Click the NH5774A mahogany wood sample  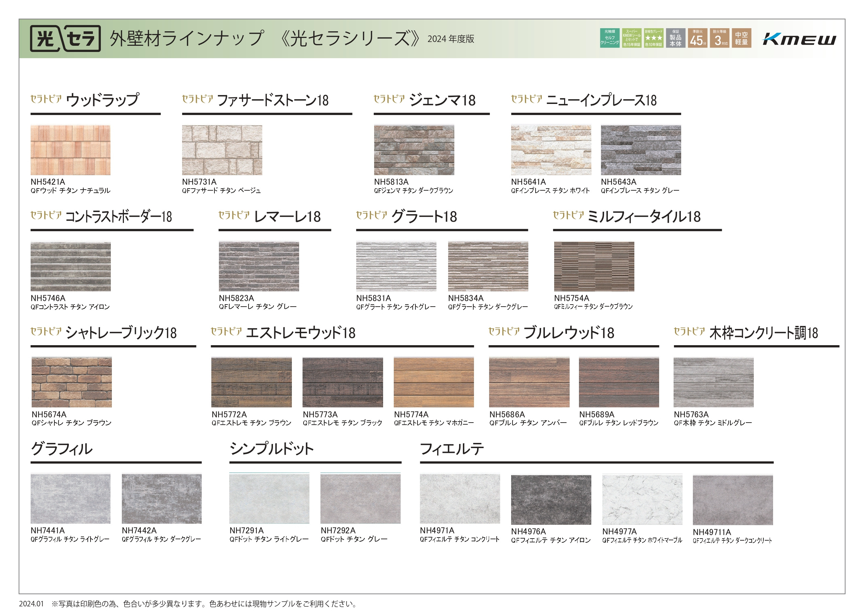point(434,382)
